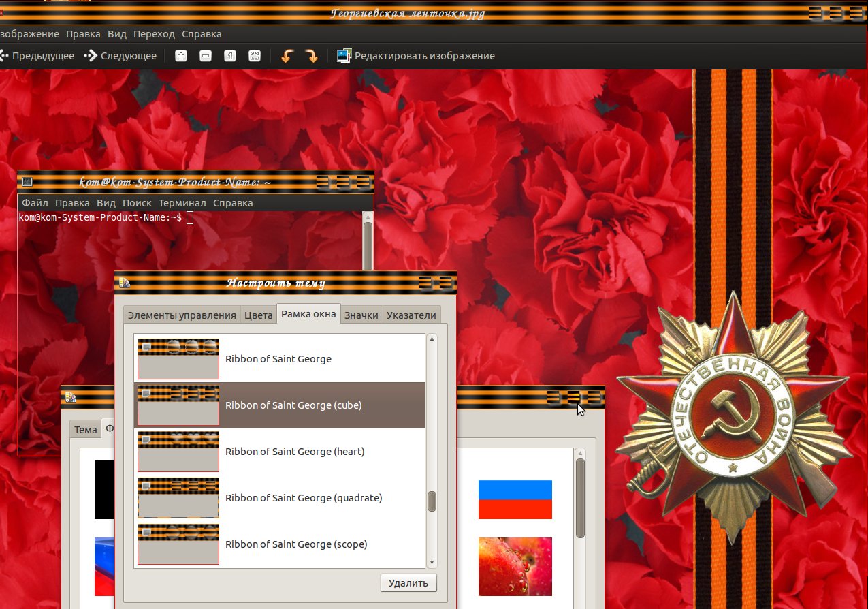The image size is (868, 609).
Task: Click the zoom out minus icon
Action: coord(206,56)
